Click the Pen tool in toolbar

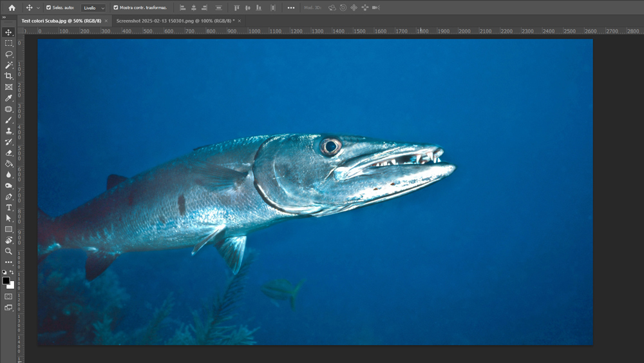pos(9,197)
